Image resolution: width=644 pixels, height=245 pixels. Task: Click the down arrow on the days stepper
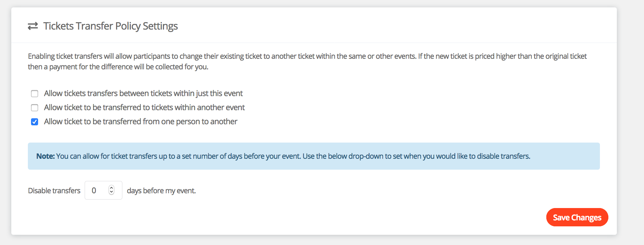(111, 192)
